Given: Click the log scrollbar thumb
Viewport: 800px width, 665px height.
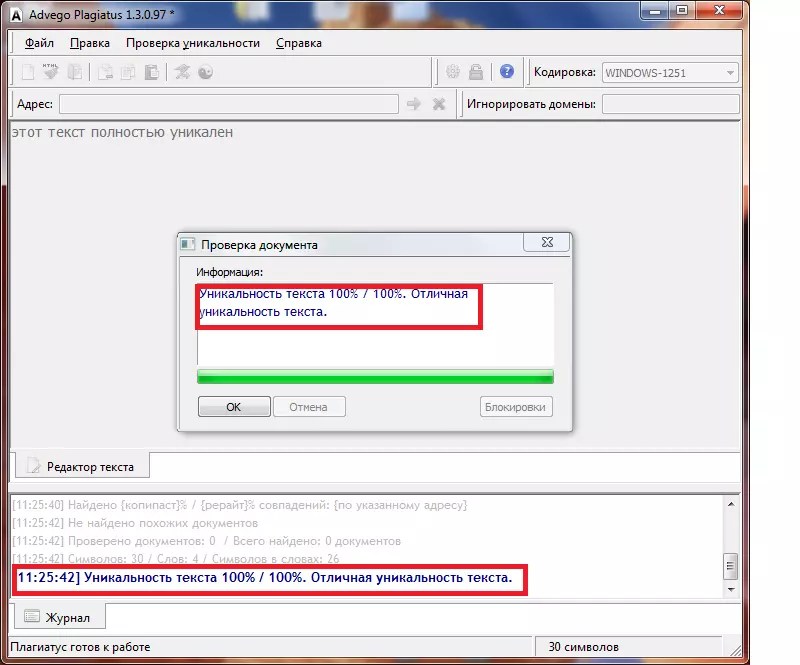Looking at the screenshot, I should click(731, 565).
